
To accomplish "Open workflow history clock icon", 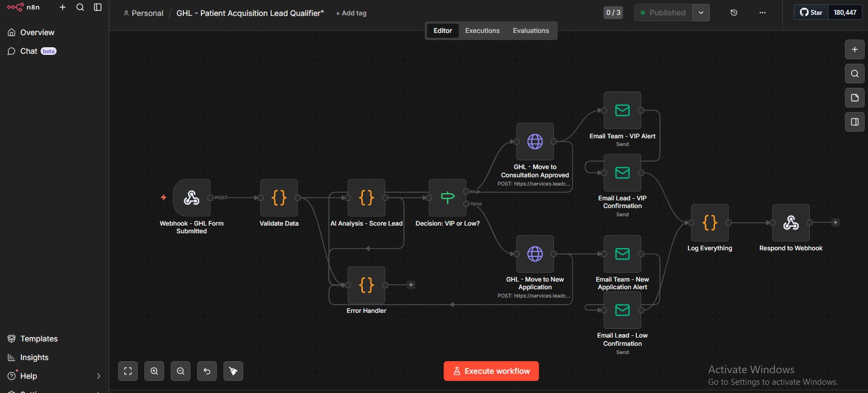I will 734,13.
